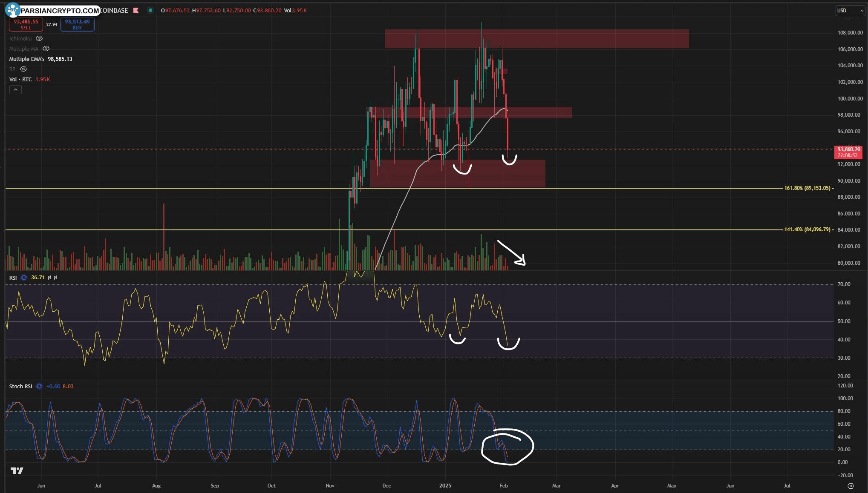Click the blue BUY price button
The image size is (868, 493).
coord(77,24)
